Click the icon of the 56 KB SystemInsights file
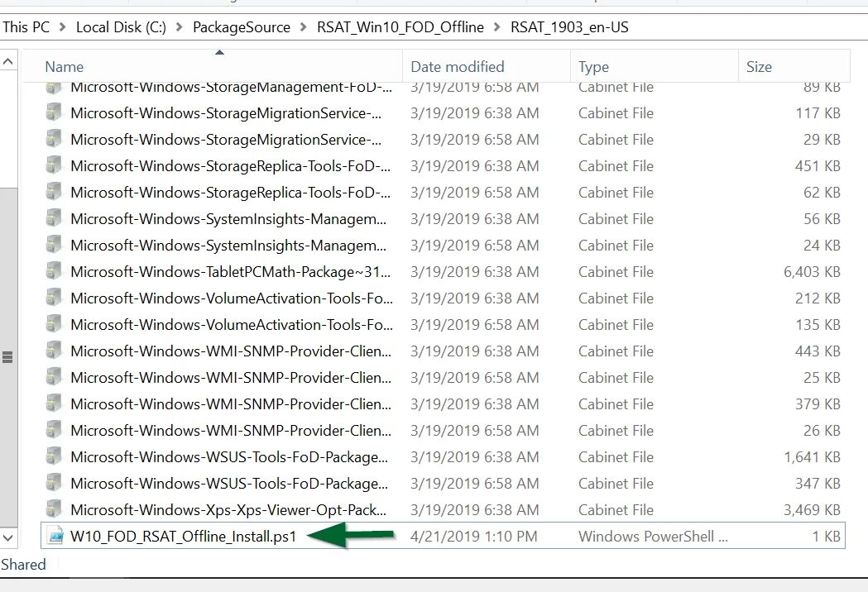Viewport: 868px width, 592px height. click(54, 219)
